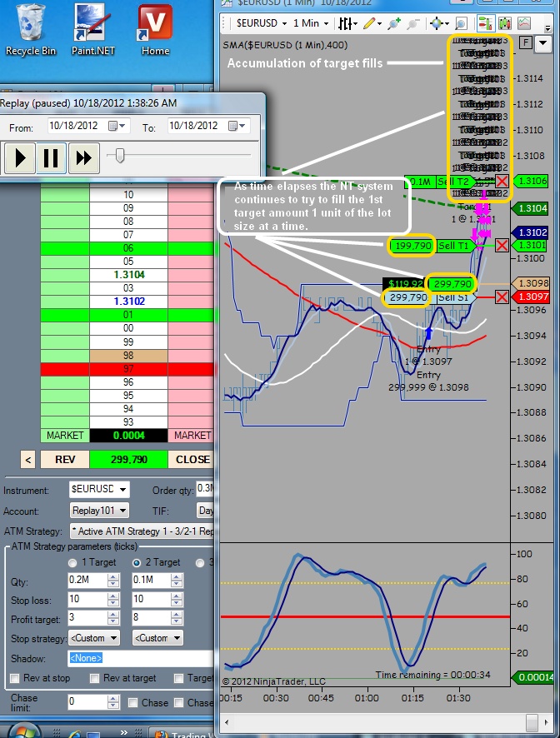The height and width of the screenshot is (738, 560).
Task: Increase Qty in the 0.1M stepper
Action: pos(177,577)
